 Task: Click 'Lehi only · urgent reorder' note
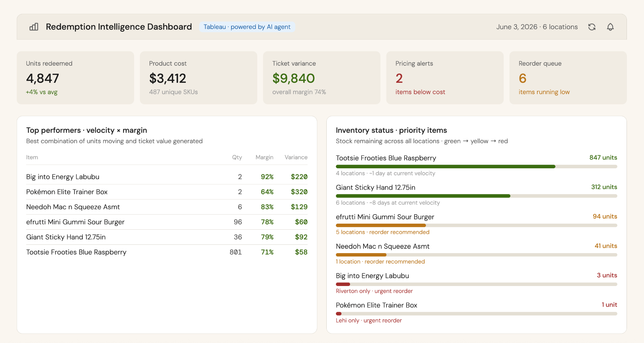coord(369,321)
